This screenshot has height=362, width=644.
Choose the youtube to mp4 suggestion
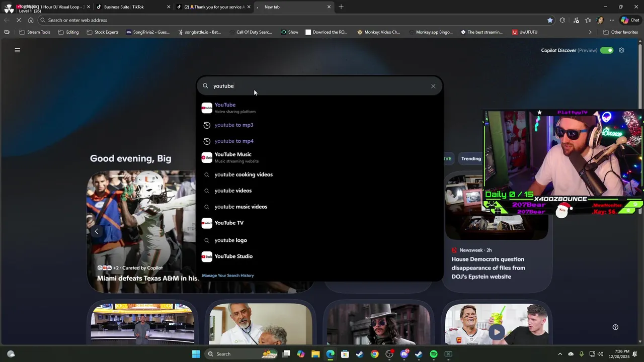coord(319,141)
